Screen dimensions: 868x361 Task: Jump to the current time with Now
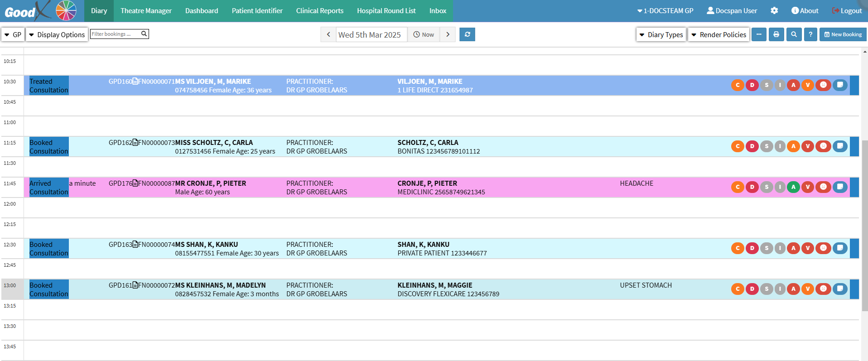pyautogui.click(x=424, y=34)
